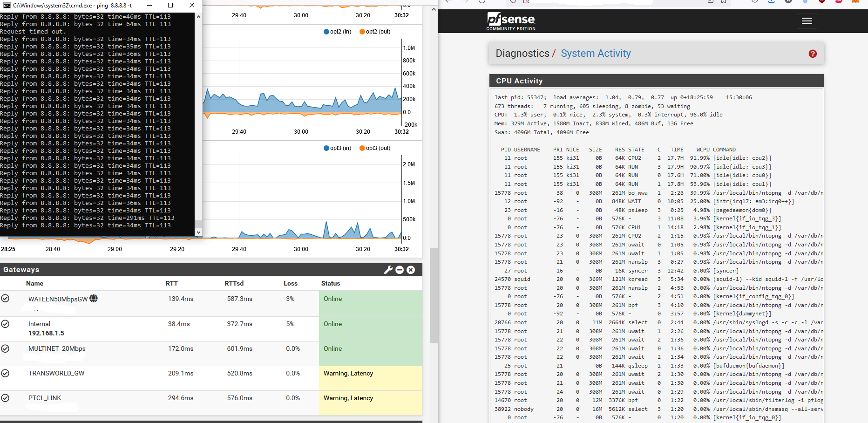Select the WATEEN50MbpsGW gateway name
This screenshot has width=868, height=423.
pyautogui.click(x=58, y=299)
